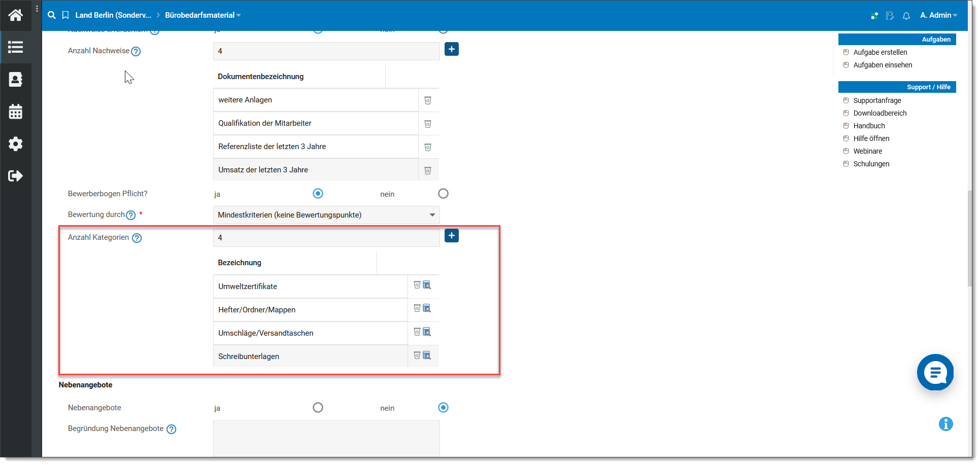The image size is (980, 465).
Task: Open the list view sidebar icon
Action: point(15,47)
